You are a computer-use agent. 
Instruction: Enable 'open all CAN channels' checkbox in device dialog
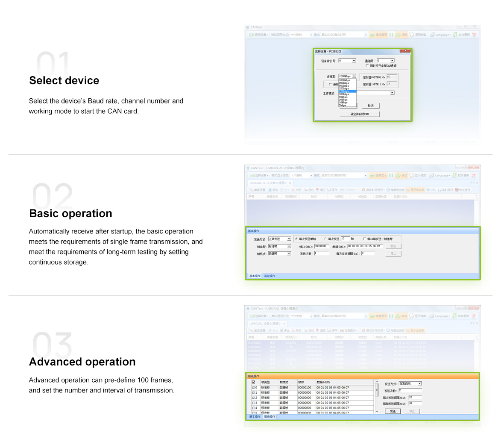tap(367, 66)
